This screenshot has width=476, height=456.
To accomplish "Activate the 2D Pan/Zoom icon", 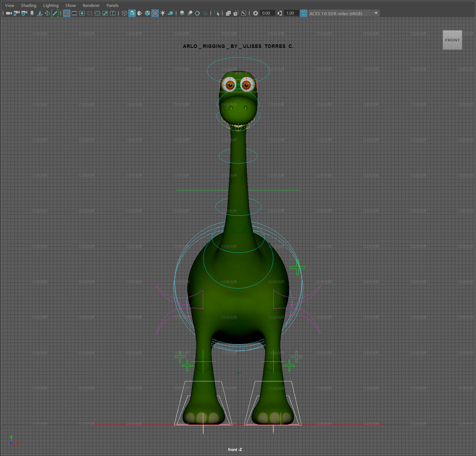I will [x=47, y=13].
